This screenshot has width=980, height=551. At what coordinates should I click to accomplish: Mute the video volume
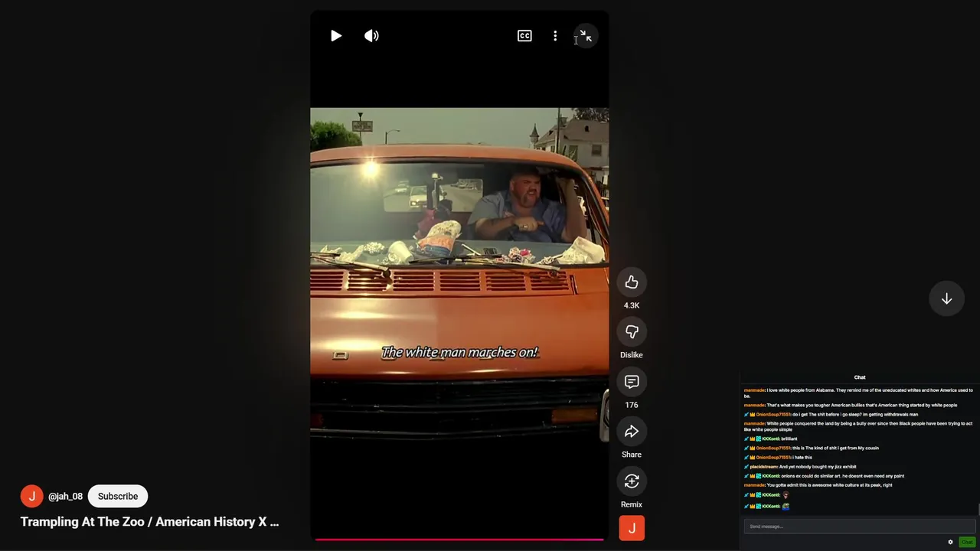[x=371, y=36]
